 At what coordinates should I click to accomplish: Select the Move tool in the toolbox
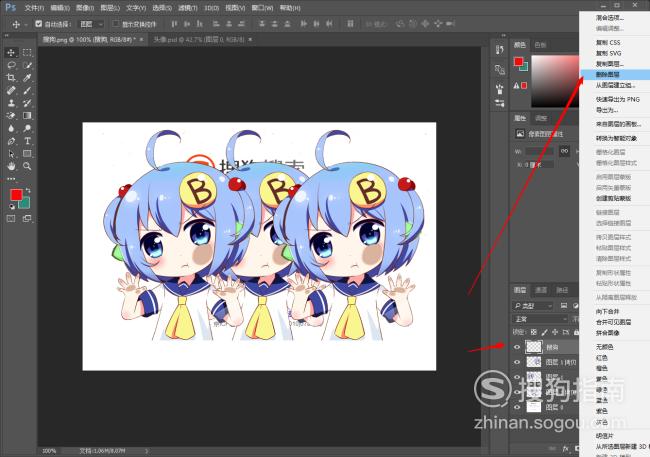pyautogui.click(x=11, y=52)
